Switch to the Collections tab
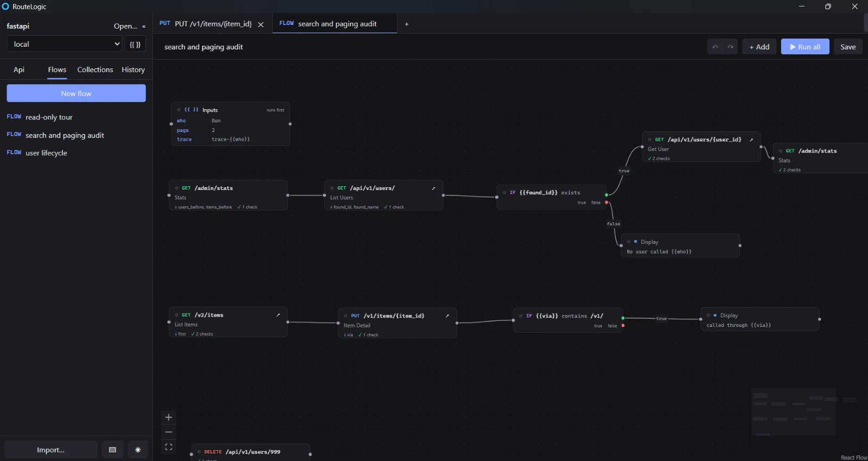 pyautogui.click(x=95, y=70)
